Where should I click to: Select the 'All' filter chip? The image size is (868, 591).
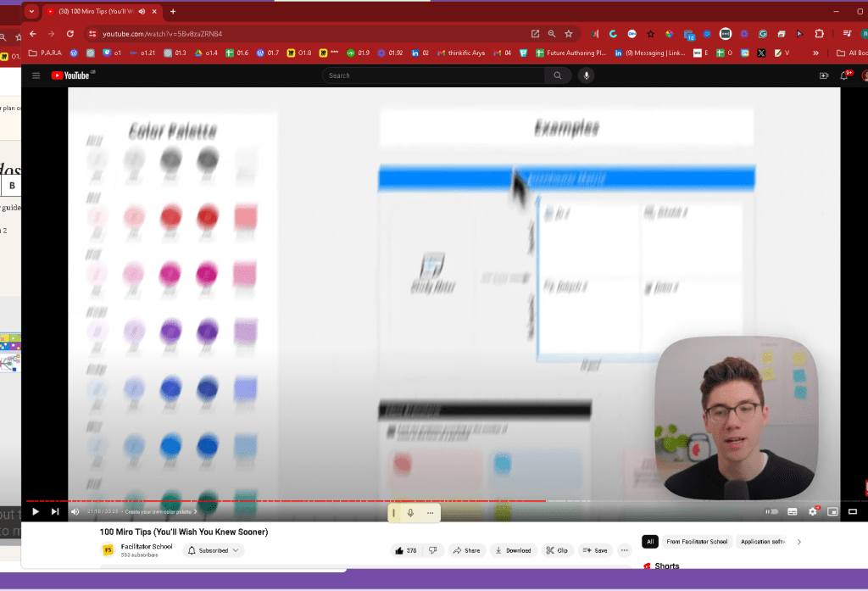click(x=650, y=542)
